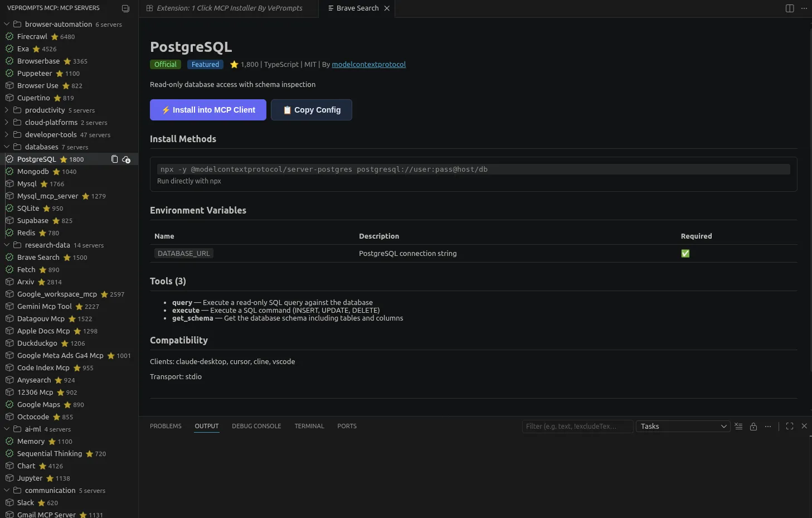The height and width of the screenshot is (518, 812).
Task: Click Octocode package icon
Action: pos(9,417)
